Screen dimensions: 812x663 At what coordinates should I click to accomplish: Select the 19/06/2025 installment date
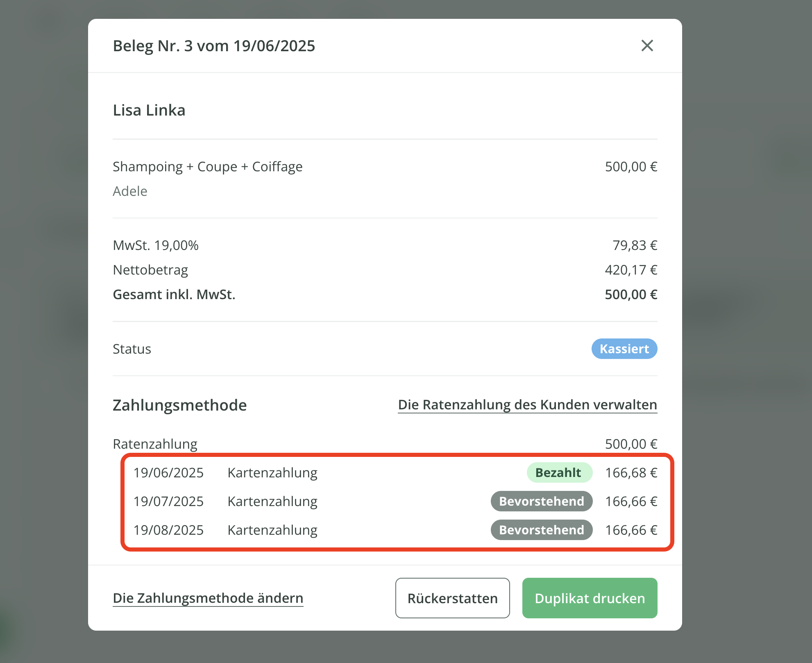click(168, 472)
